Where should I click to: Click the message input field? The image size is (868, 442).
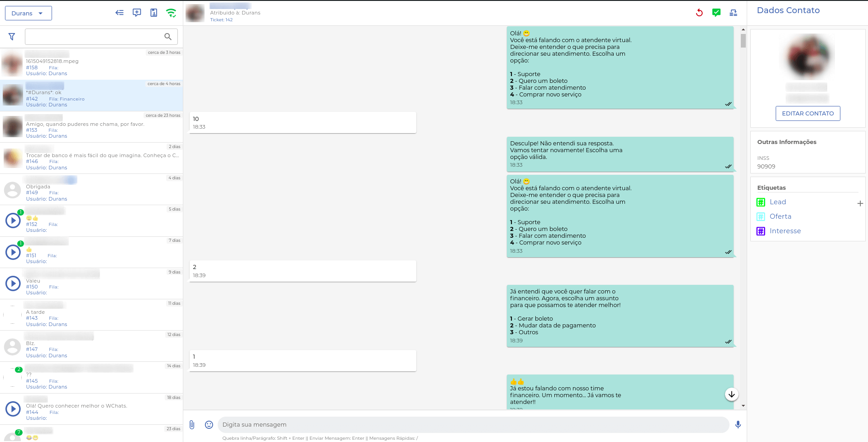[473, 425]
